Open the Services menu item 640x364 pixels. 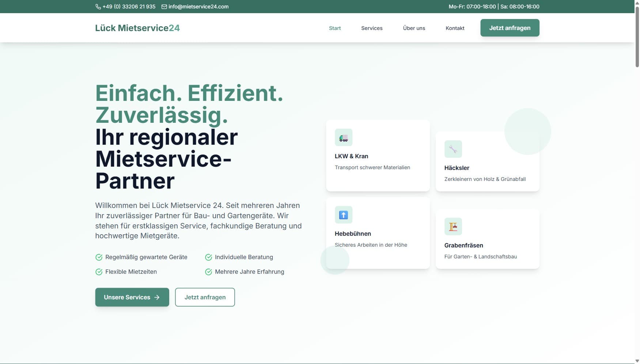(x=371, y=28)
